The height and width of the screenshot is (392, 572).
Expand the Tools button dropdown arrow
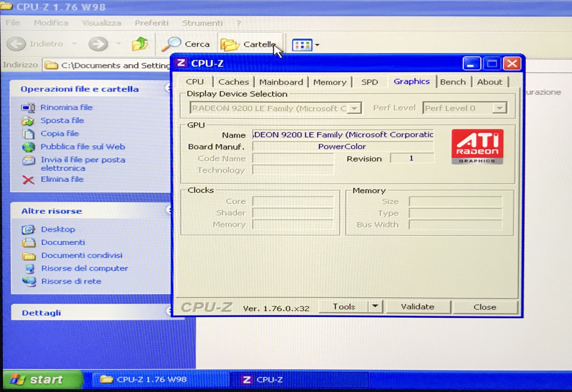click(375, 307)
